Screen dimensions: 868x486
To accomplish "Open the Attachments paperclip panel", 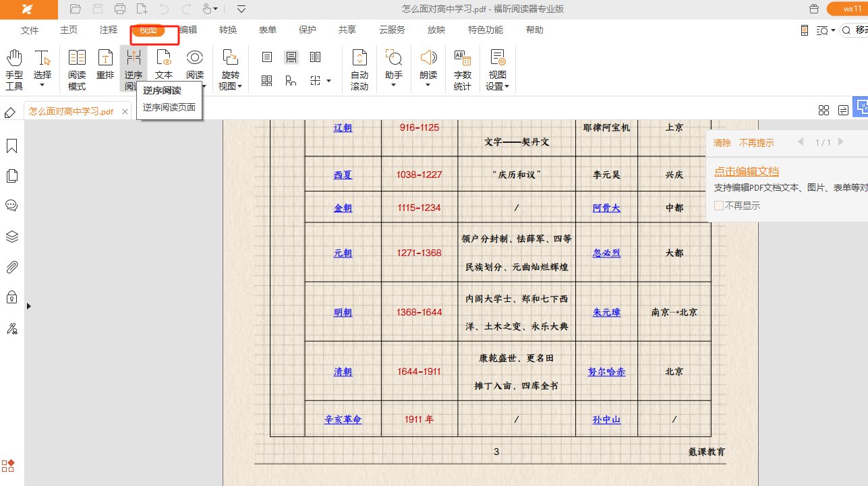I will click(11, 267).
